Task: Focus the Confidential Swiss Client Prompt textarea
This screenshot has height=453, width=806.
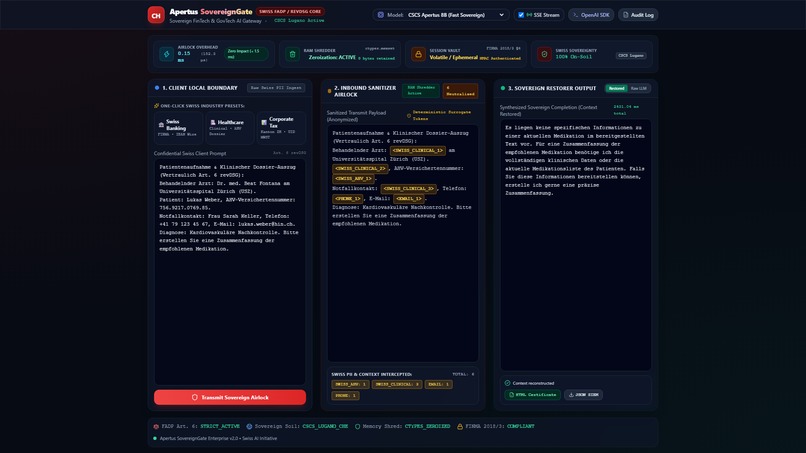Action: click(x=230, y=271)
